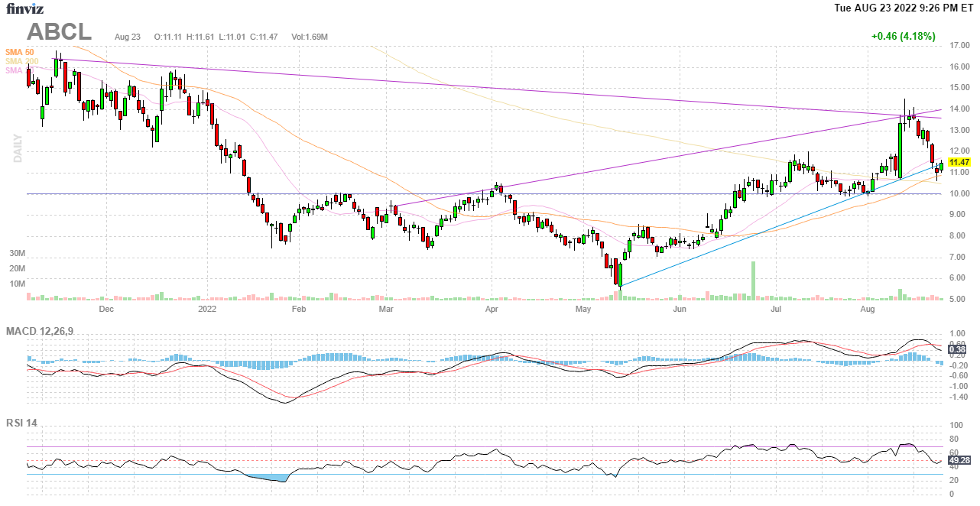Click the Dec label on the date axis
This screenshot has height=506, width=980.
tap(106, 310)
